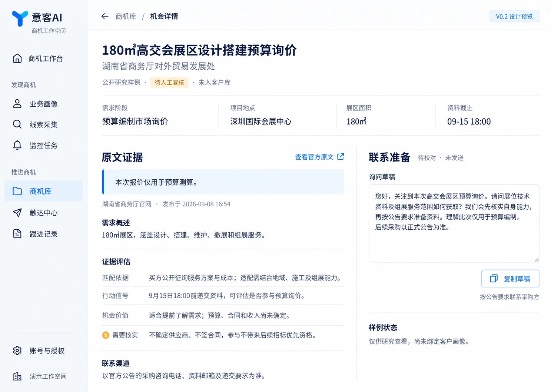Click the building icon for 演示工作空间

pyautogui.click(x=17, y=376)
